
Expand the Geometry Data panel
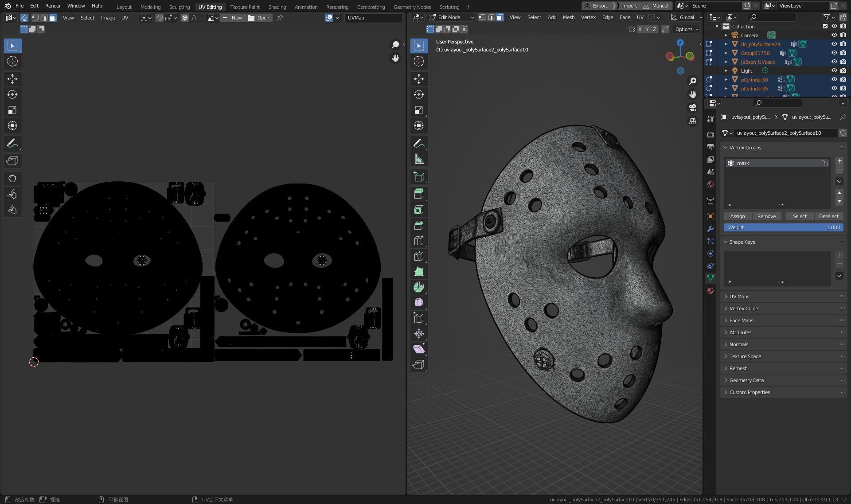(746, 380)
